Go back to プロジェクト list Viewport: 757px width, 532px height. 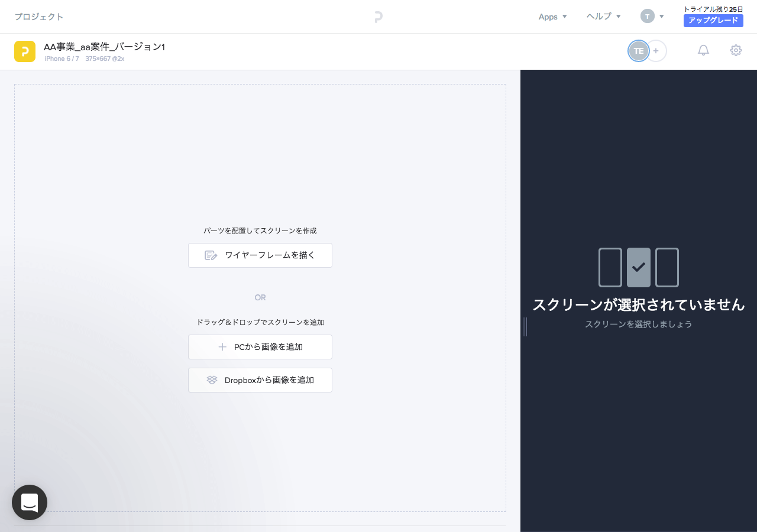(x=39, y=17)
